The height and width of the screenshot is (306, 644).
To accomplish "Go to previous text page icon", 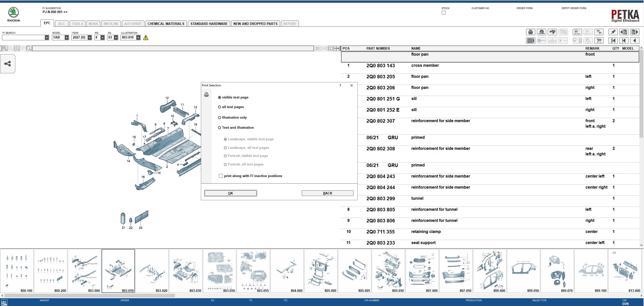I will point(624,32).
